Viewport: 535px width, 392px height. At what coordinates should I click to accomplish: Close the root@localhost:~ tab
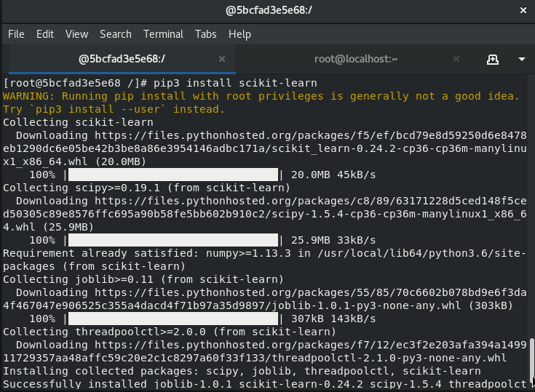point(456,59)
